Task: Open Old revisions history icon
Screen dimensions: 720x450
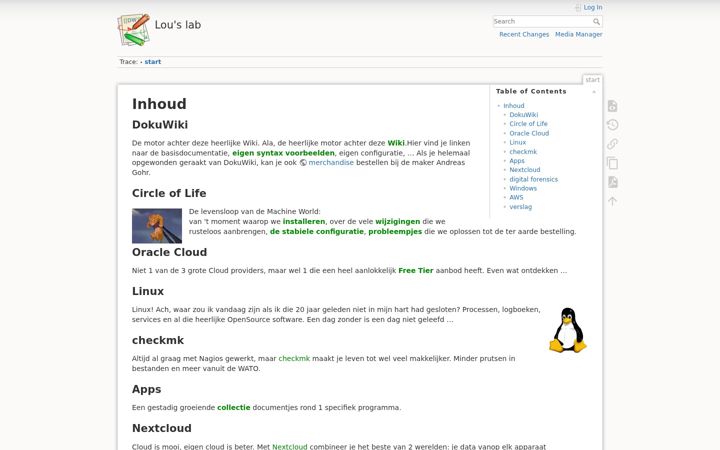Action: (612, 125)
